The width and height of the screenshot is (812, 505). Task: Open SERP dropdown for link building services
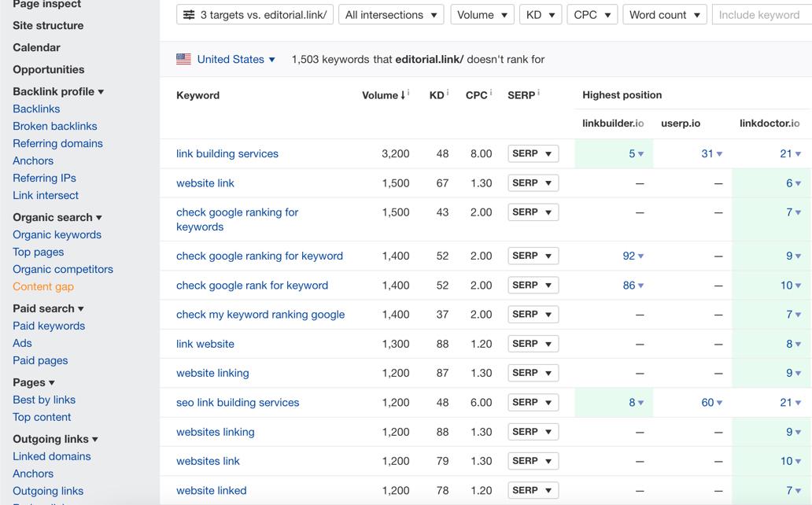click(x=533, y=154)
